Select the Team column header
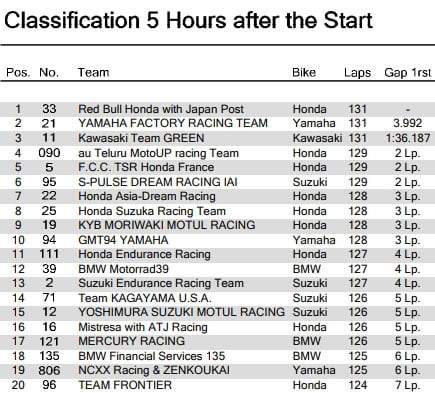The height and width of the screenshot is (393, 435). tap(93, 72)
